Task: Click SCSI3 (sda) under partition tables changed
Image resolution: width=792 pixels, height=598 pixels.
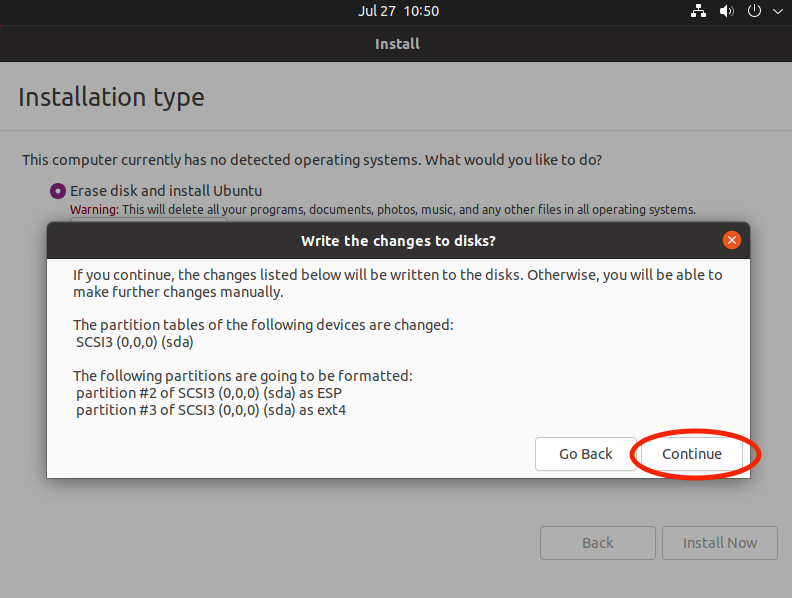Action: 135,341
